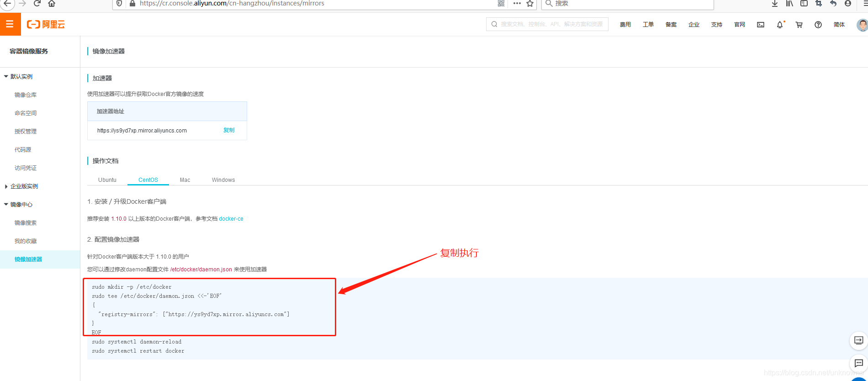Image resolution: width=868 pixels, height=381 pixels.
Task: Open 命名空间 in sidebar
Action: (x=26, y=113)
